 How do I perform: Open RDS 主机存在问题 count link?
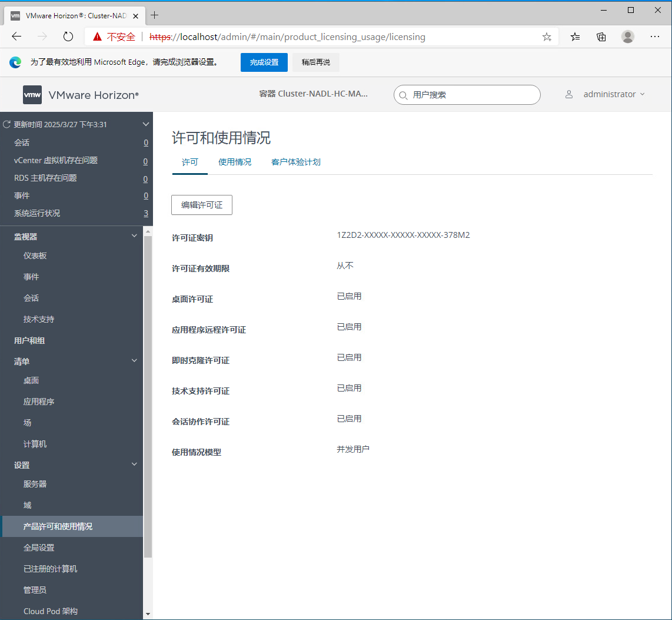pos(146,179)
